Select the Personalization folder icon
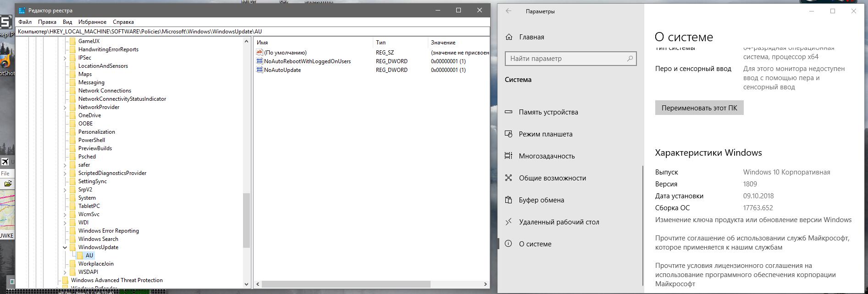 pyautogui.click(x=72, y=132)
